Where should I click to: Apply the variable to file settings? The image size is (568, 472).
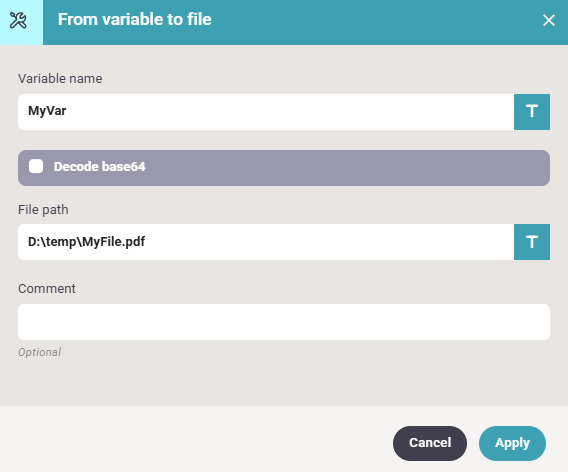[512, 443]
